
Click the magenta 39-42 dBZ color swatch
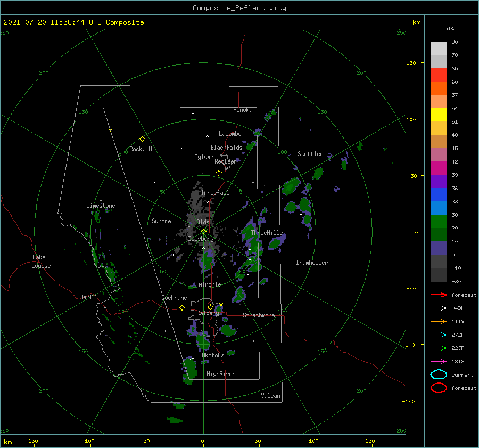point(439,168)
